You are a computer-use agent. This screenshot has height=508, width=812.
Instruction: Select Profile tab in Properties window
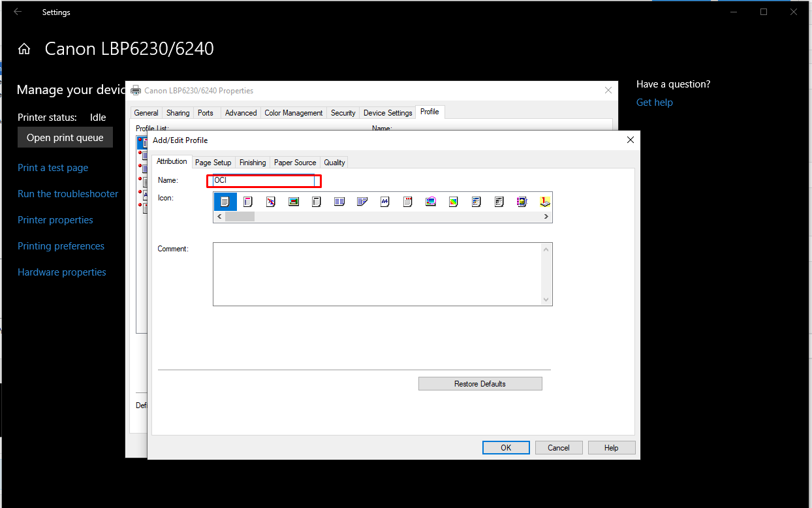click(429, 112)
